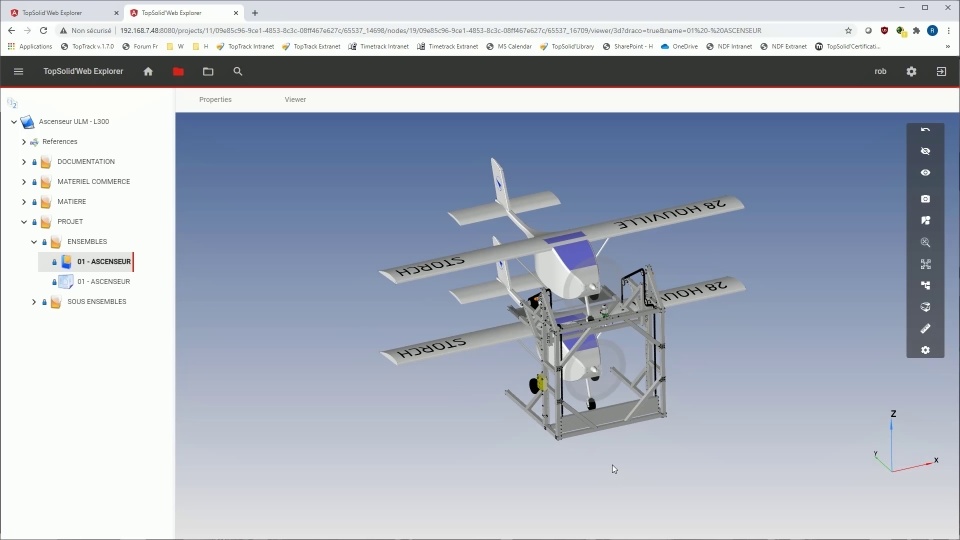This screenshot has height=540, width=960.
Task: Expand DOCUMENTATION folder
Action: pyautogui.click(x=24, y=162)
